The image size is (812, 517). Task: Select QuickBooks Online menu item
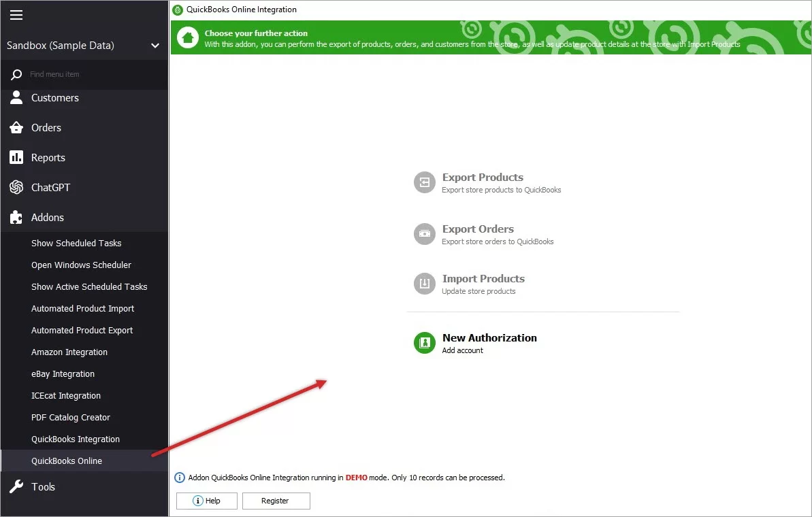coord(65,461)
